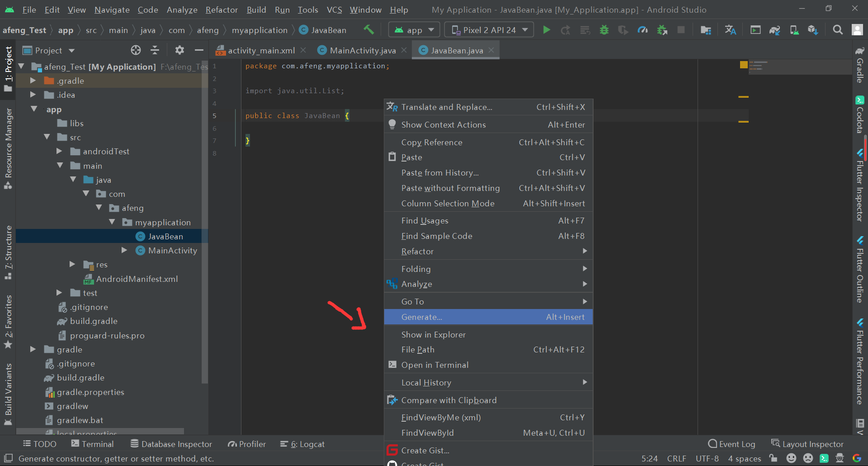Click the status bar tool window toggle icon
This screenshot has width=868, height=466.
point(8,458)
